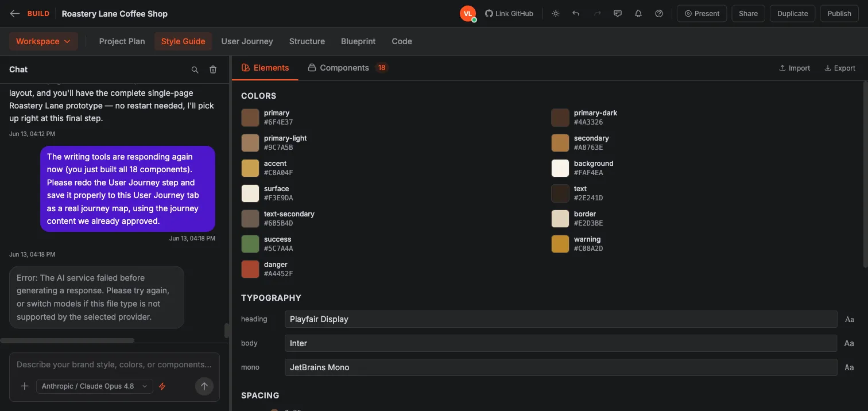Click the Share button
The width and height of the screenshot is (868, 411).
pos(748,14)
